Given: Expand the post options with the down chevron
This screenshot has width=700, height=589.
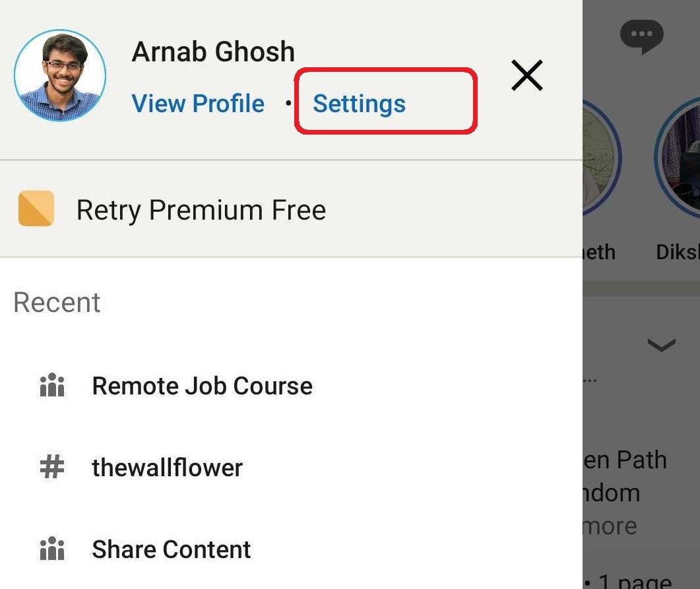Looking at the screenshot, I should click(661, 345).
